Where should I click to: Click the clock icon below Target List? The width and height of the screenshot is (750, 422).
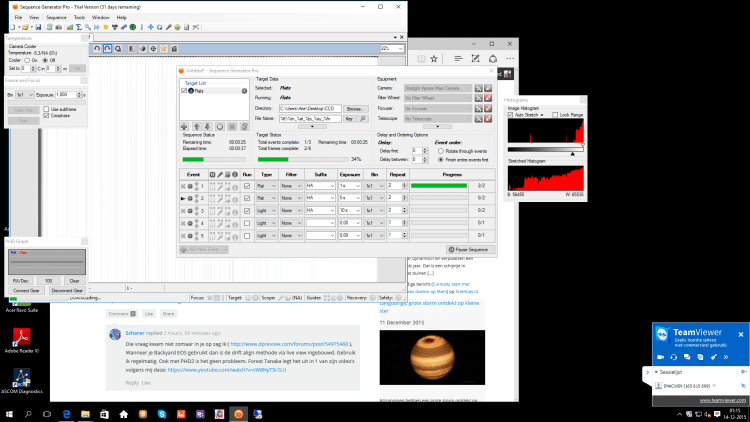220,127
